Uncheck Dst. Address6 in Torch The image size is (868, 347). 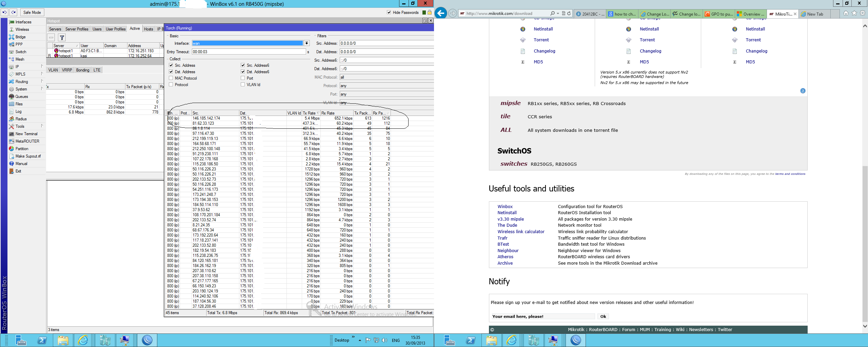243,72
